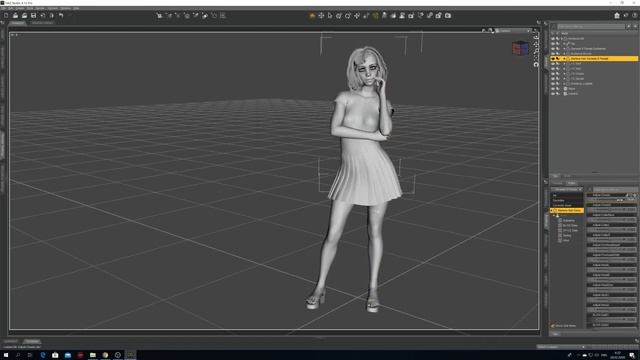
Task: Select the four-way arrow Universal tool
Action: tap(321, 16)
